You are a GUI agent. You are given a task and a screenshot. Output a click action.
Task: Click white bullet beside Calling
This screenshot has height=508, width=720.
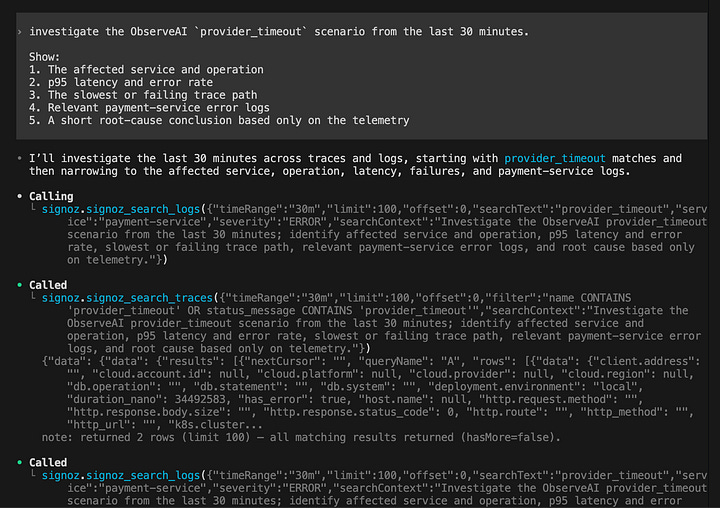coord(19,196)
